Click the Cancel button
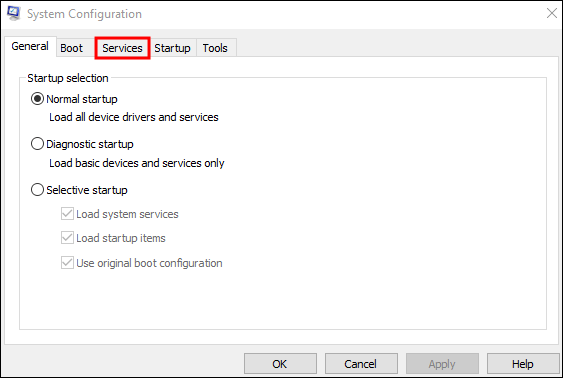563x378 pixels. click(x=361, y=364)
